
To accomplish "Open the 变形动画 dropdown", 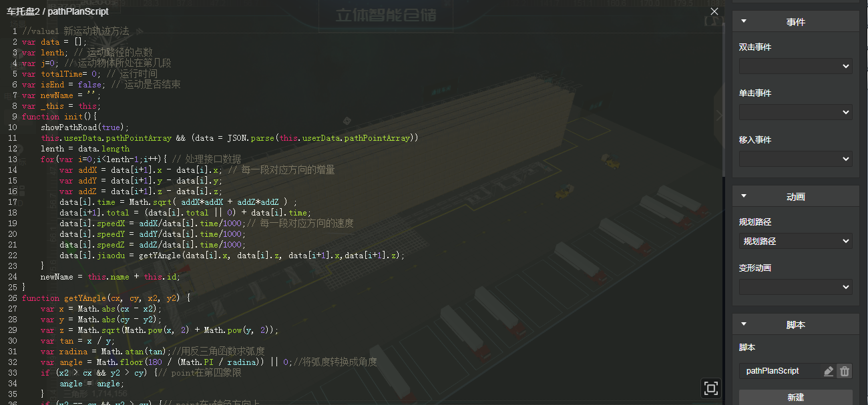I will [x=795, y=287].
